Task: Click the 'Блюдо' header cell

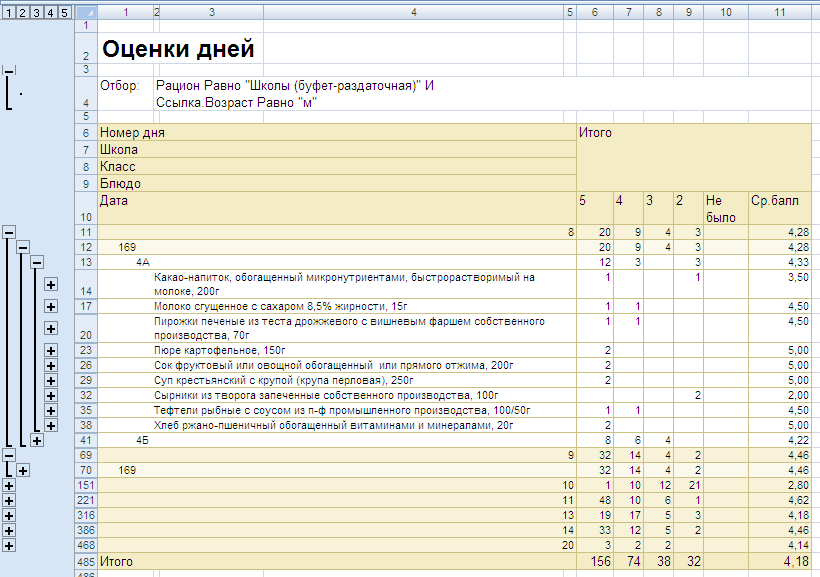Action: click(x=337, y=184)
